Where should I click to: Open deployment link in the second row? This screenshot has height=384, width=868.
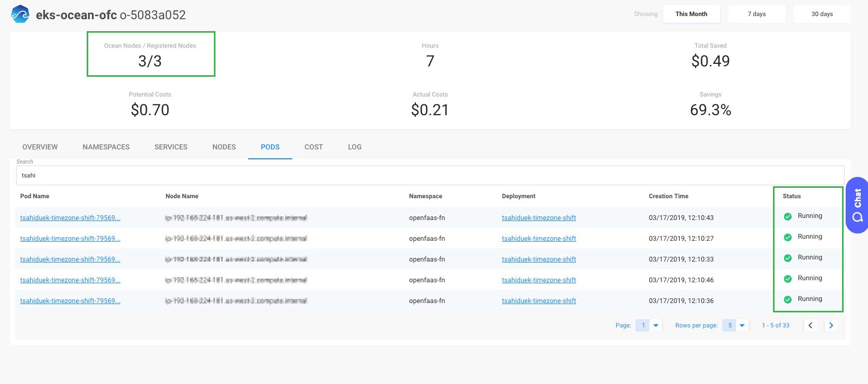pyautogui.click(x=539, y=239)
